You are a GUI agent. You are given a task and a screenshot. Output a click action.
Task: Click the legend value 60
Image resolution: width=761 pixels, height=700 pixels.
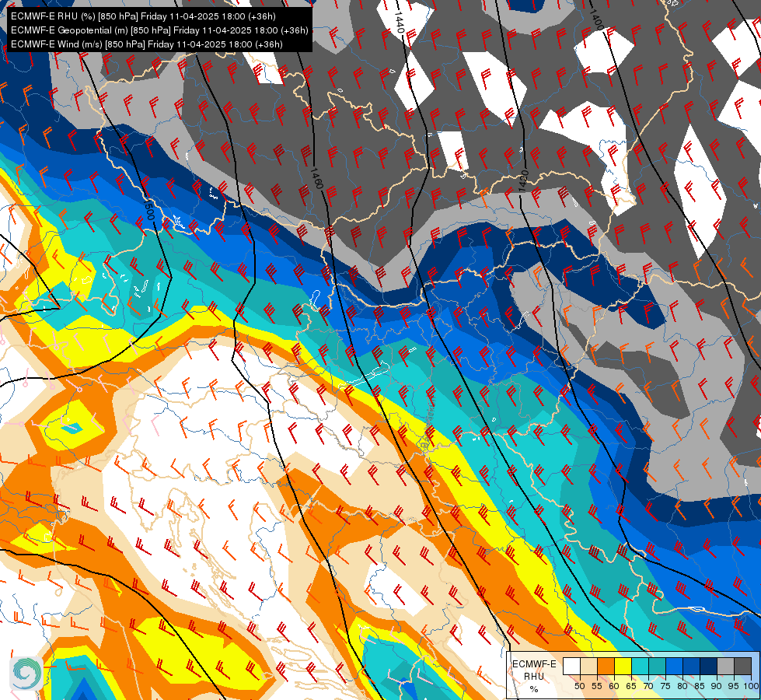pos(614,687)
